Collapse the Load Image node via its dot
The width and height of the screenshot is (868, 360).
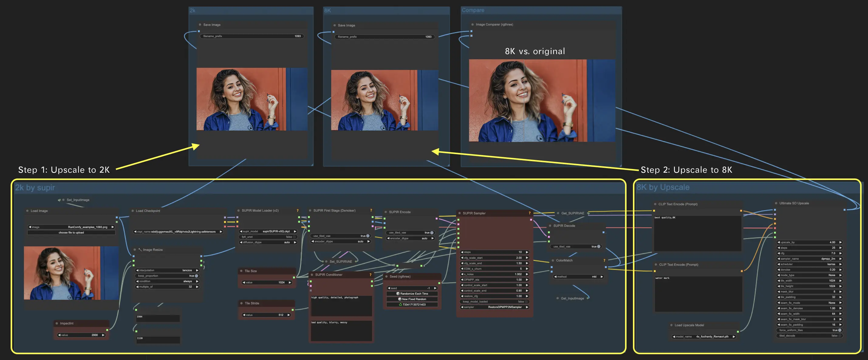point(27,211)
